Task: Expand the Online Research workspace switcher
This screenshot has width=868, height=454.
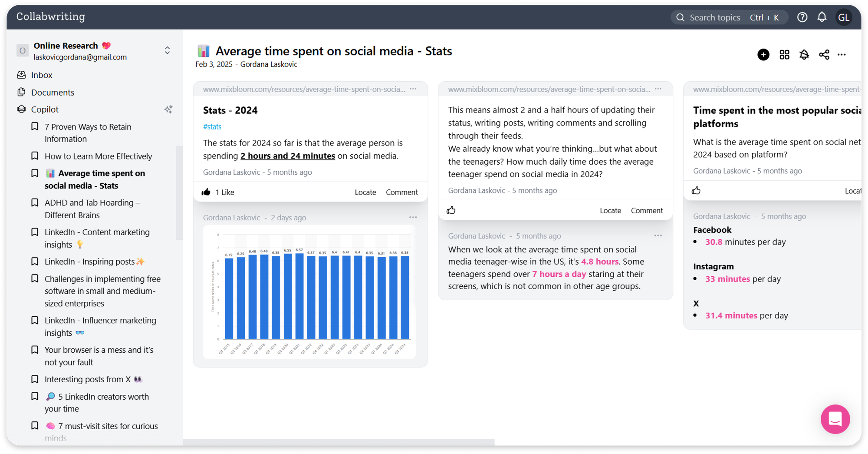Action: [x=168, y=50]
